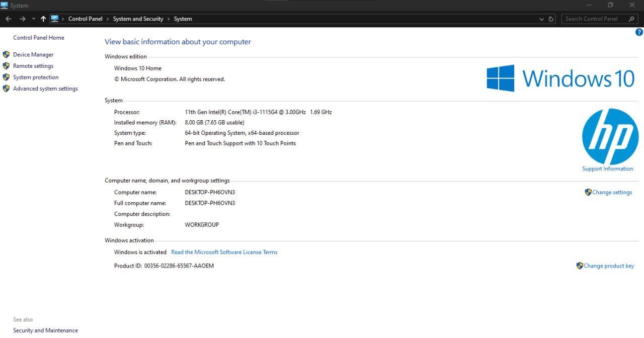Go up one level with the Up arrow
Image resolution: width=644 pixels, height=338 pixels.
coord(43,19)
